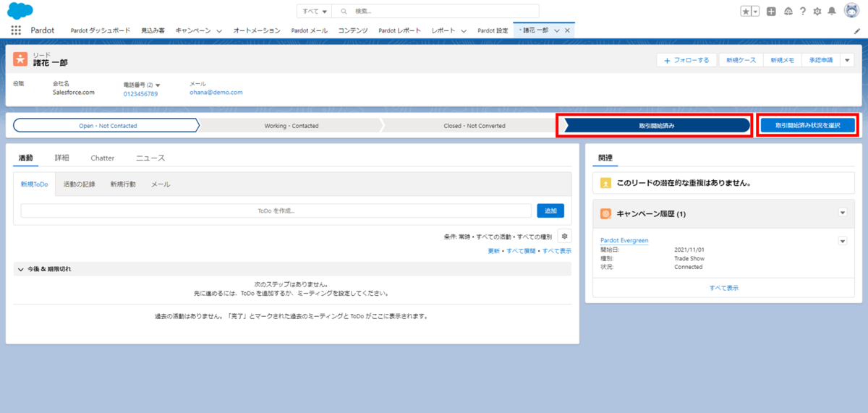
Task: Open the コンテンツ tab
Action: coord(353,30)
